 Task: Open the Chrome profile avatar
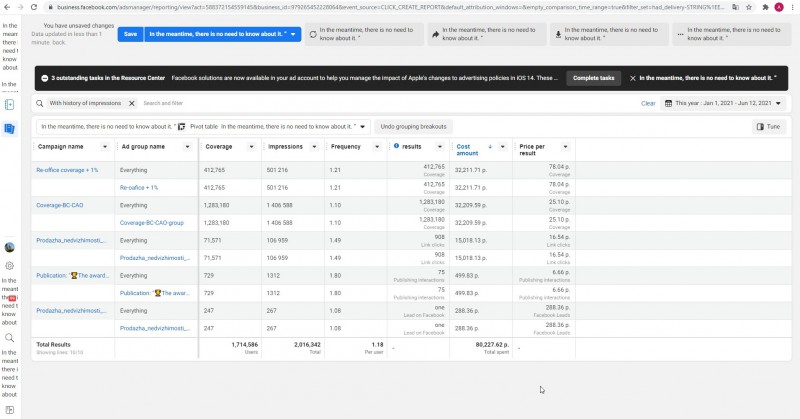pos(779,7)
